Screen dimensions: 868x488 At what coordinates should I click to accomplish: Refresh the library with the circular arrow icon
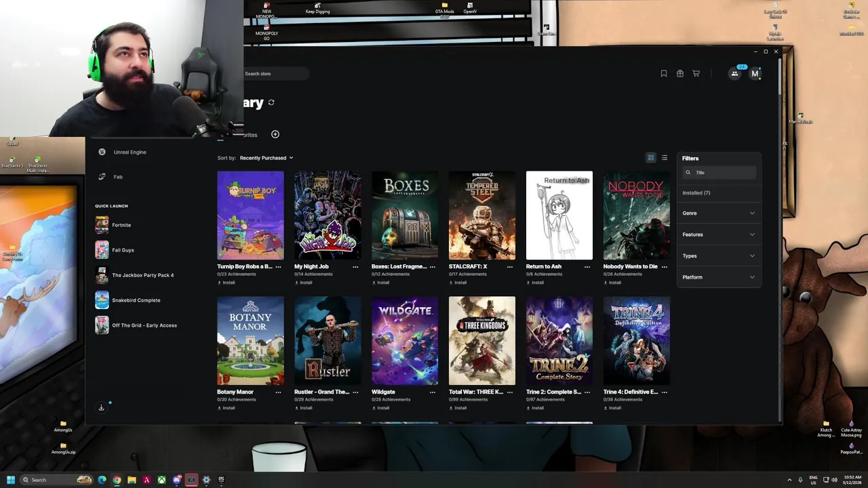pos(271,102)
